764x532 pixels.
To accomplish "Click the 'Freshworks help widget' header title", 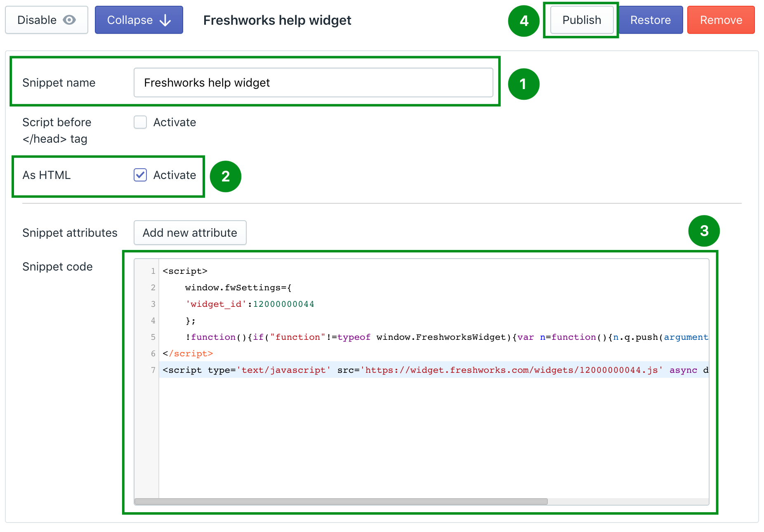I will [277, 20].
